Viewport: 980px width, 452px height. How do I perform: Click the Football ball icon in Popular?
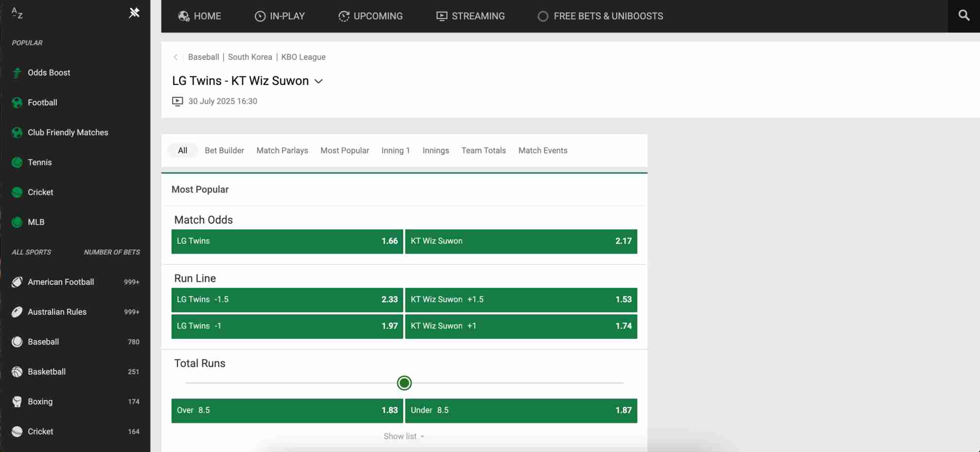tap(17, 103)
